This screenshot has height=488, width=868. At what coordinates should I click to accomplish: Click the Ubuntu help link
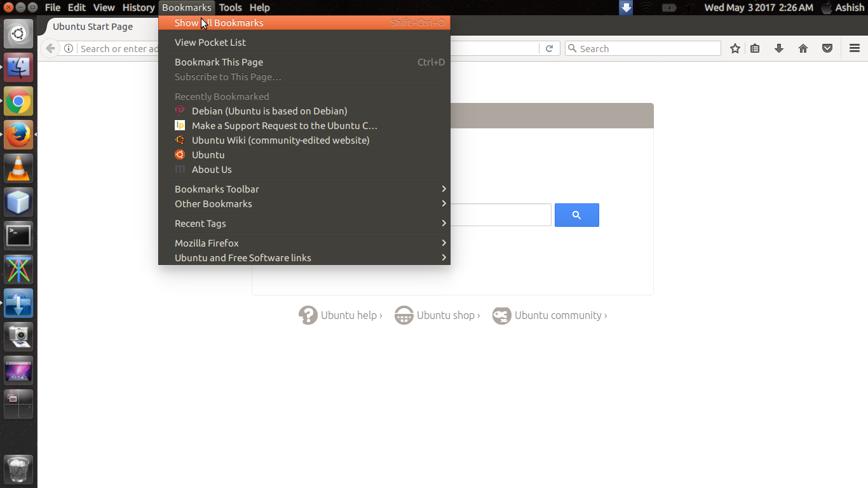341,315
